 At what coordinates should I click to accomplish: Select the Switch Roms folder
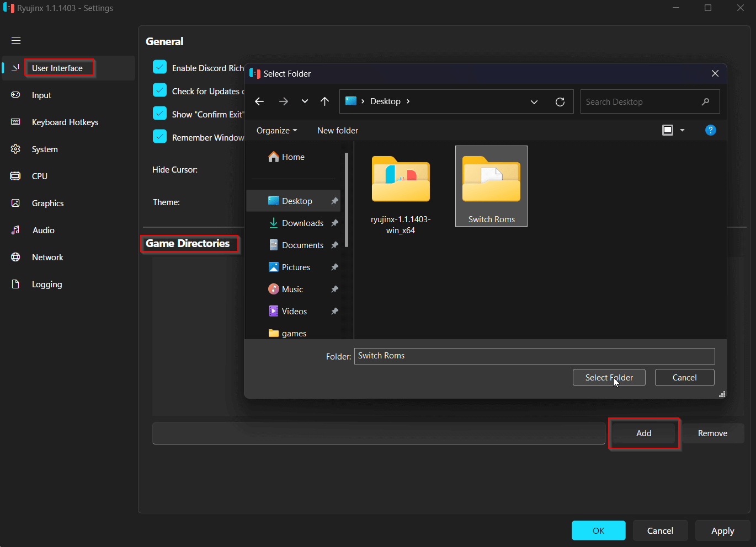pyautogui.click(x=491, y=186)
